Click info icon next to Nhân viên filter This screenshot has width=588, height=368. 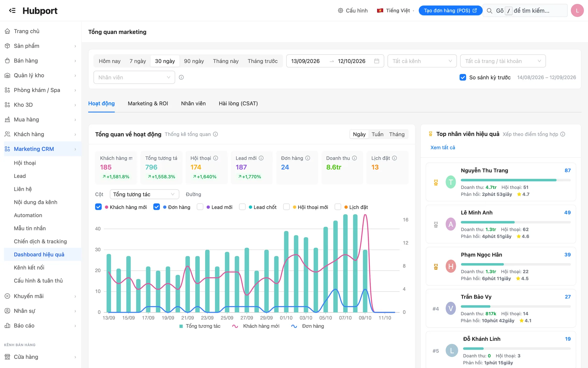[181, 77]
